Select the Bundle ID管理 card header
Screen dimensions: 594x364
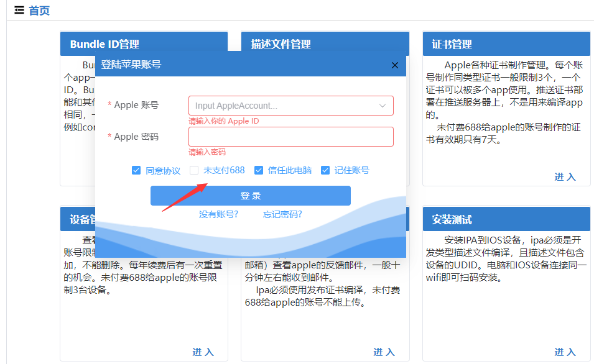(x=144, y=44)
